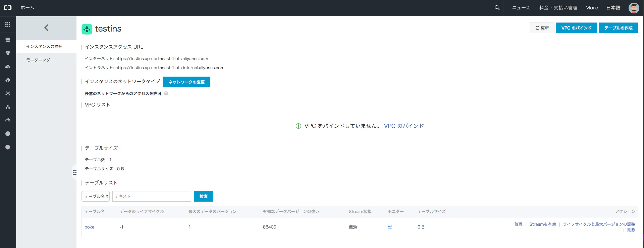
Task: Open the poke table link
Action: click(x=89, y=227)
